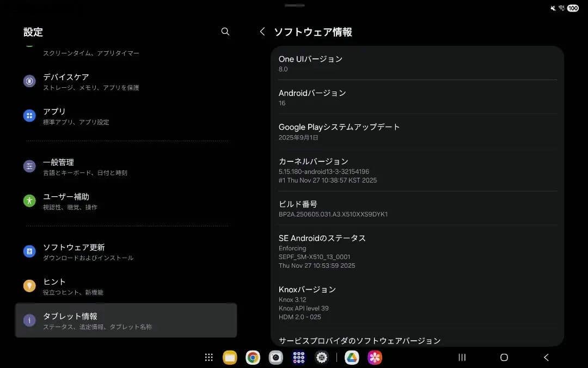The width and height of the screenshot is (588, 368).
Task: Launch Chrome from the taskbar
Action: pyautogui.click(x=253, y=357)
